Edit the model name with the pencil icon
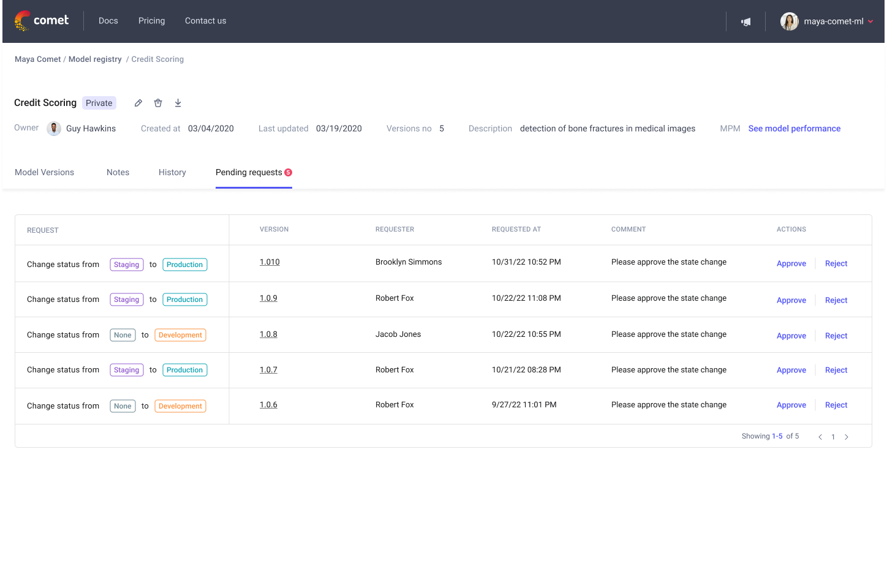This screenshot has width=887, height=588. click(138, 102)
